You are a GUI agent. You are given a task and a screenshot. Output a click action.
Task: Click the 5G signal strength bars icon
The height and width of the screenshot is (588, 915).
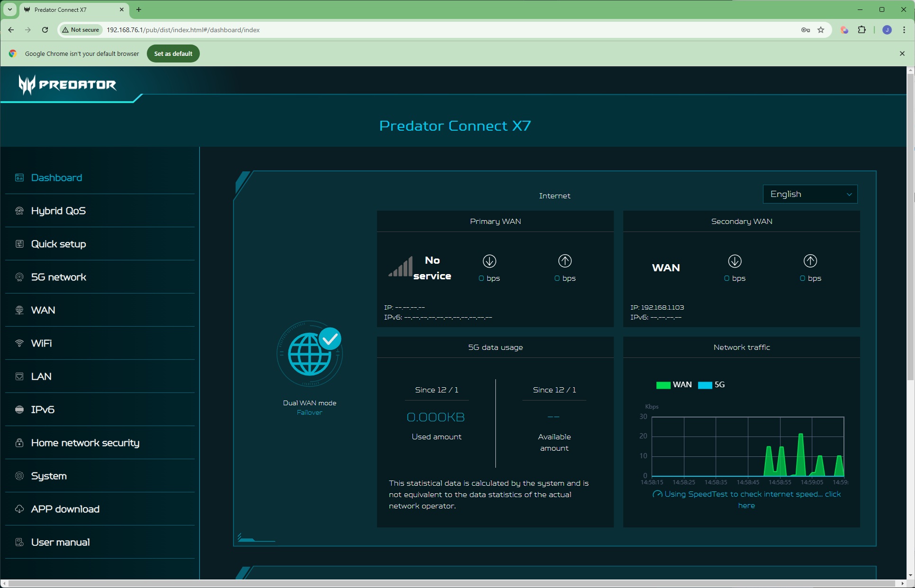[401, 267]
